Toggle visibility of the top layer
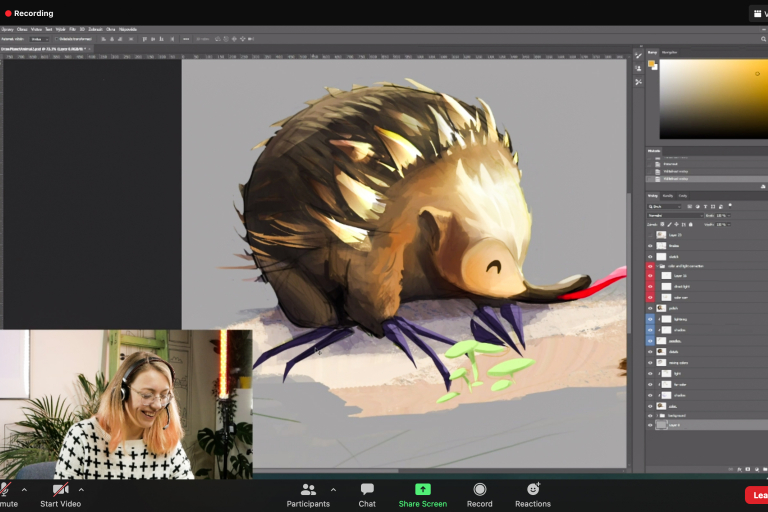Viewport: 768px width, 512px height. click(650, 235)
